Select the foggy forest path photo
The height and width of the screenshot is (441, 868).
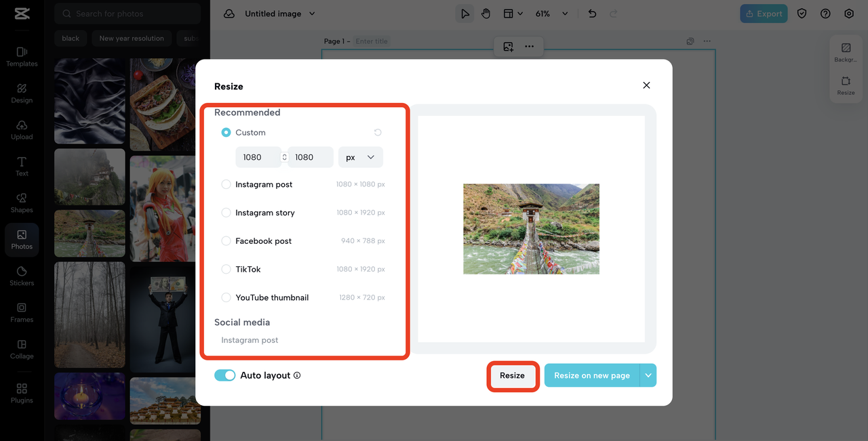click(x=90, y=315)
